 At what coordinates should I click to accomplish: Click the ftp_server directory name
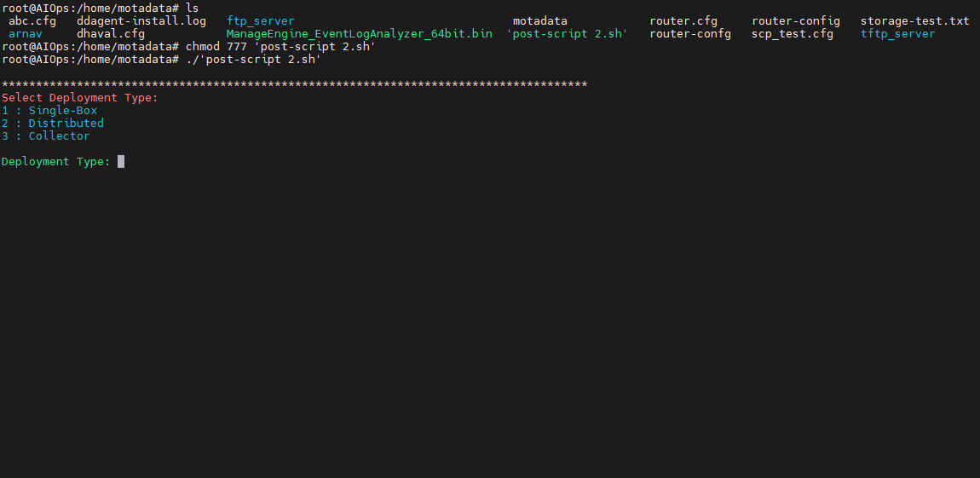pos(260,21)
